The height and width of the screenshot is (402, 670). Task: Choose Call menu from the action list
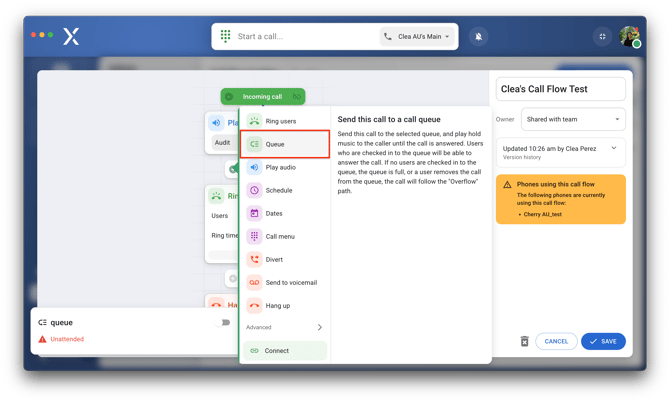pyautogui.click(x=280, y=236)
